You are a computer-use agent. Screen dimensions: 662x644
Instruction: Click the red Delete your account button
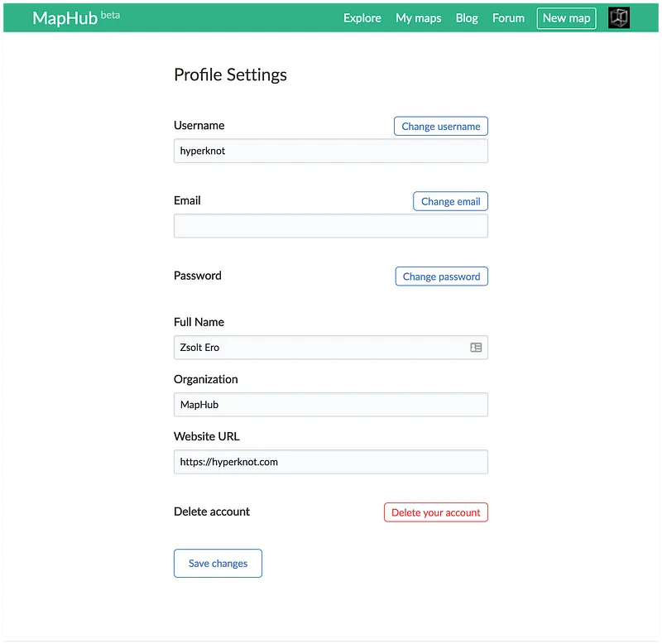coord(435,512)
